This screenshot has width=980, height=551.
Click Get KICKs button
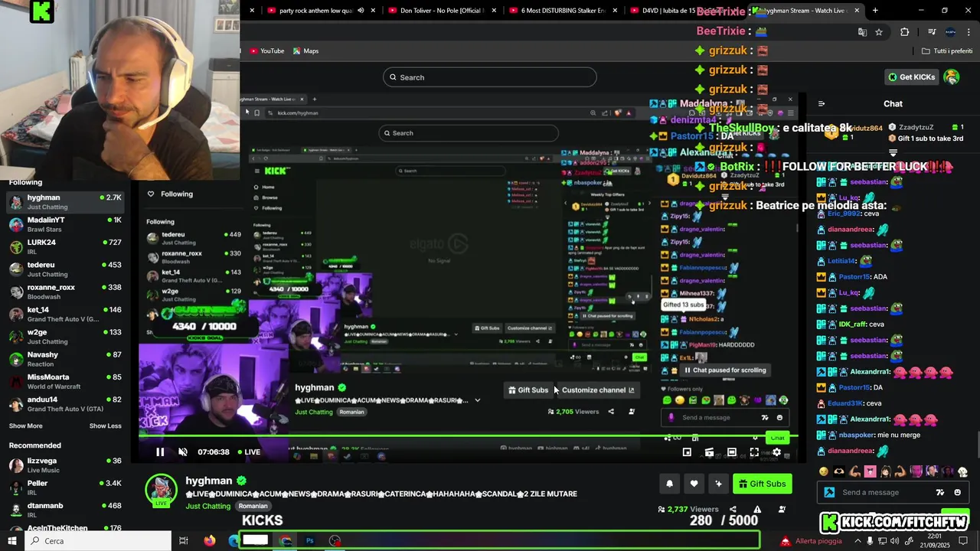911,77
